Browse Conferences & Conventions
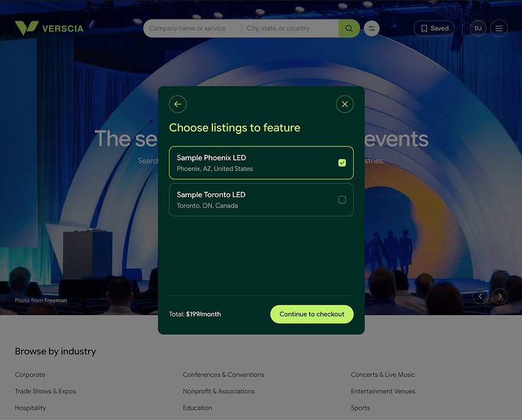The image size is (522, 420). [x=223, y=375]
